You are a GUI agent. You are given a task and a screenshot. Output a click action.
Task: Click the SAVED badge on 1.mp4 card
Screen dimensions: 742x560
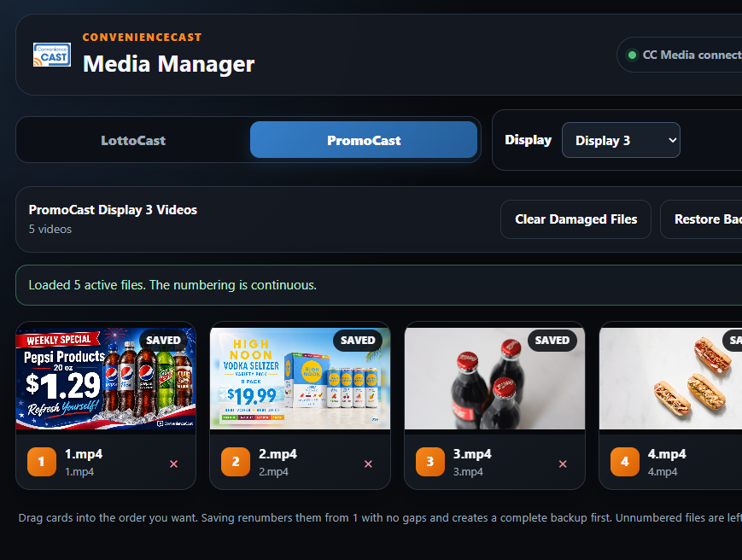(x=163, y=340)
